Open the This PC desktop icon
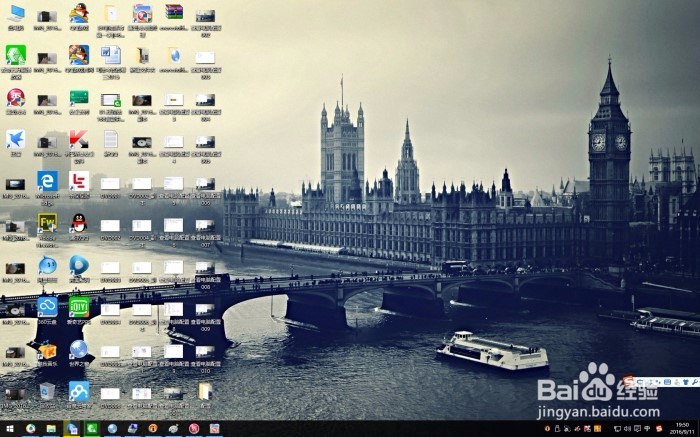Image resolution: width=700 pixels, height=437 pixels. point(16,13)
